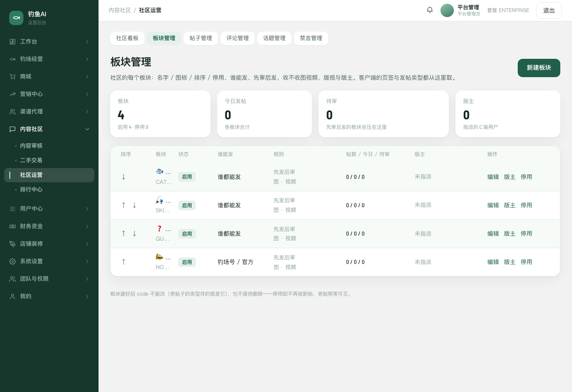Open the notification bell
The height and width of the screenshot is (392, 572).
pyautogui.click(x=430, y=10)
